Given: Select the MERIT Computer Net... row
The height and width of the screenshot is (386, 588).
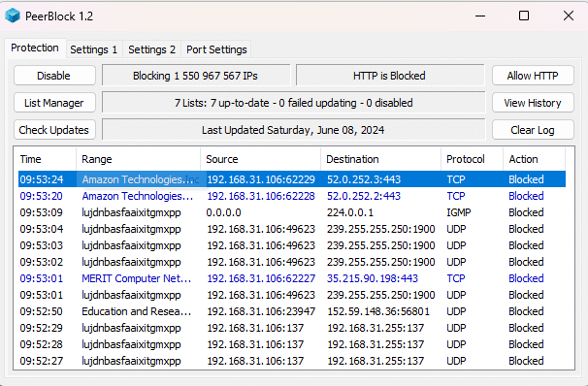Looking at the screenshot, I should tap(292, 278).
